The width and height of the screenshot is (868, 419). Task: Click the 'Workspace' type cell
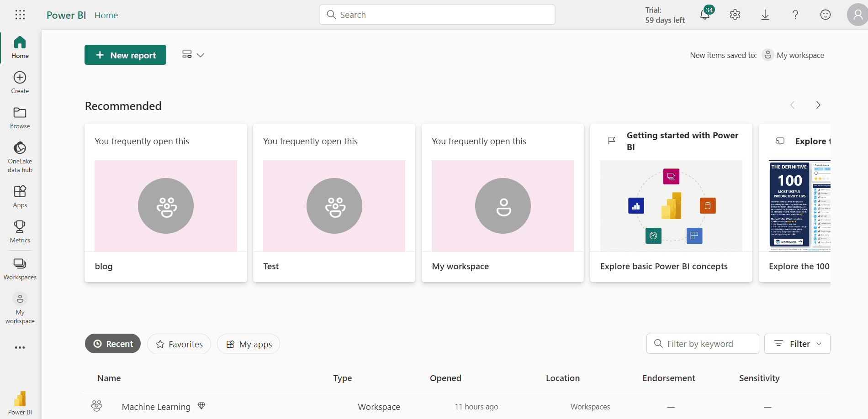[x=379, y=407]
